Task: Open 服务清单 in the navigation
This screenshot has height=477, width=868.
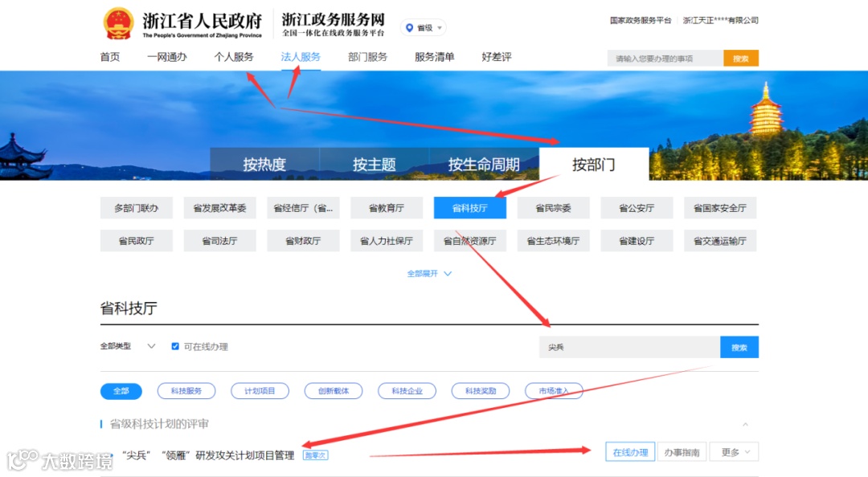Action: (x=435, y=57)
